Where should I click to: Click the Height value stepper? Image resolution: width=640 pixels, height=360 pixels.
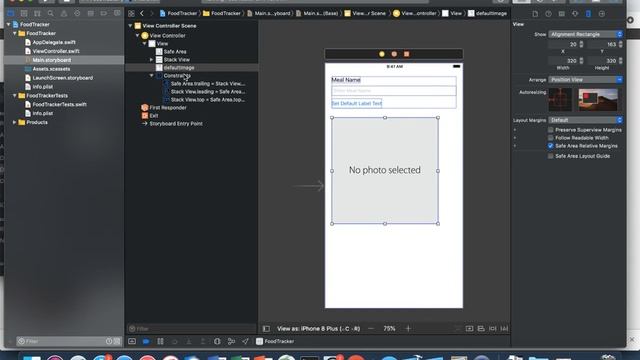tap(620, 61)
